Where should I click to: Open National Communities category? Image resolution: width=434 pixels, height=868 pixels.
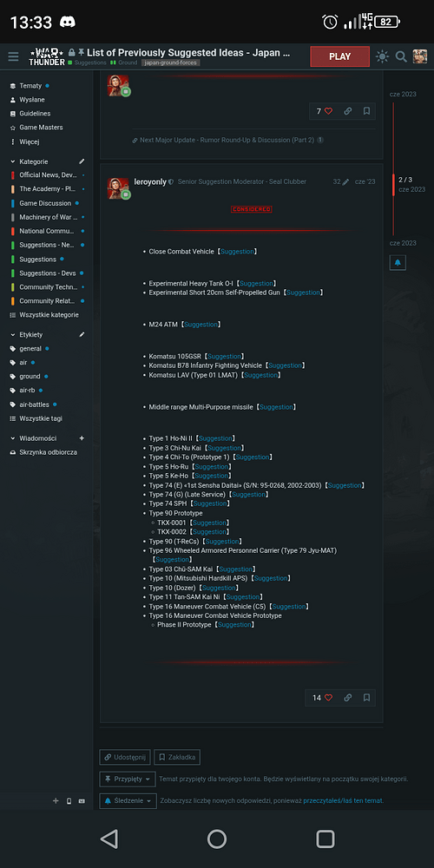[47, 231]
